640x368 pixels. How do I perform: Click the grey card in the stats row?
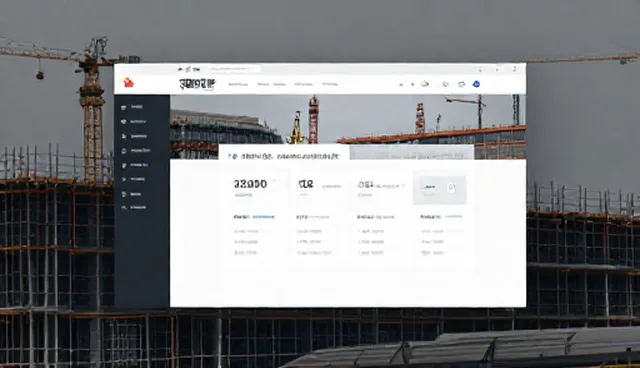[439, 190]
